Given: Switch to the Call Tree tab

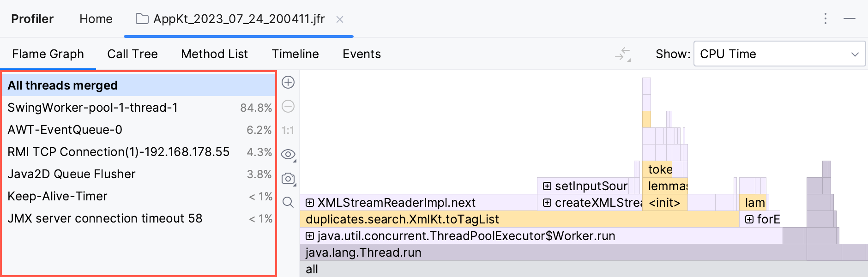Looking at the screenshot, I should coord(133,54).
